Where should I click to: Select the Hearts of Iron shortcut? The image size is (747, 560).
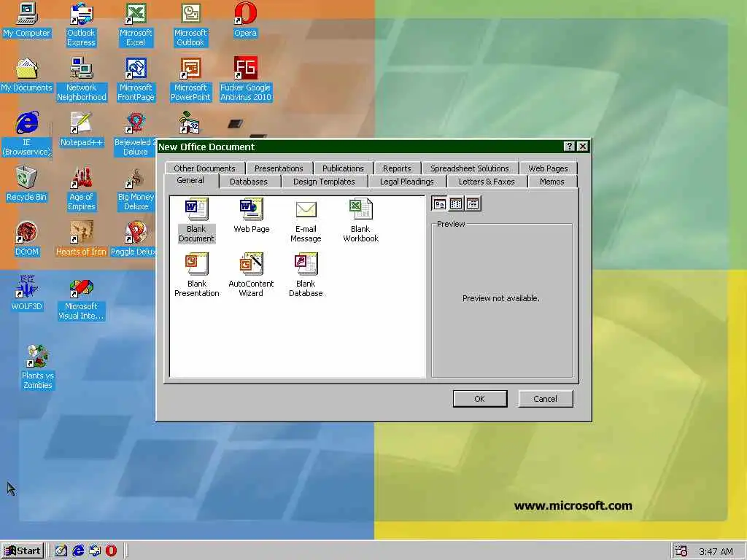point(81,239)
